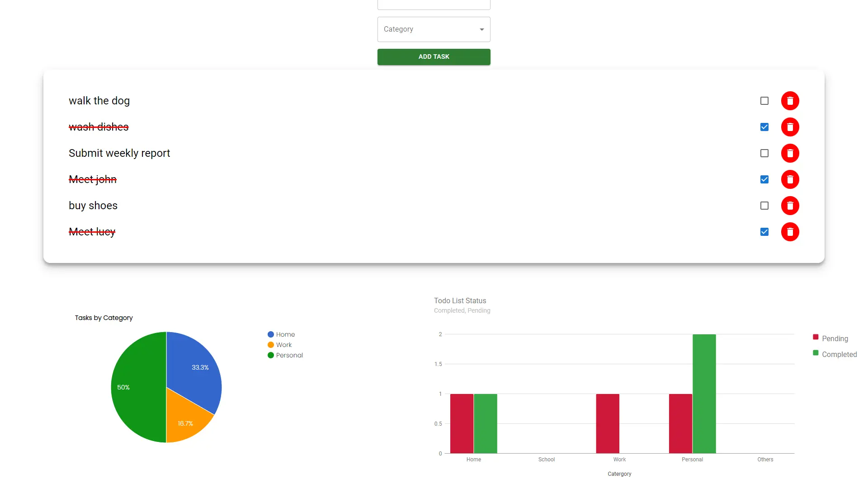Click the Personal legend dot in pie chart
The image size is (868, 488).
(271, 355)
